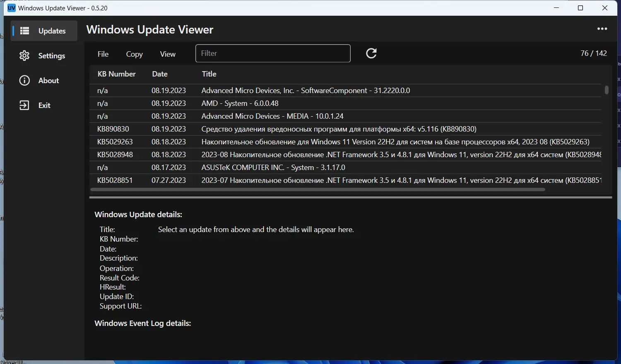Refresh the update list

[x=371, y=53]
